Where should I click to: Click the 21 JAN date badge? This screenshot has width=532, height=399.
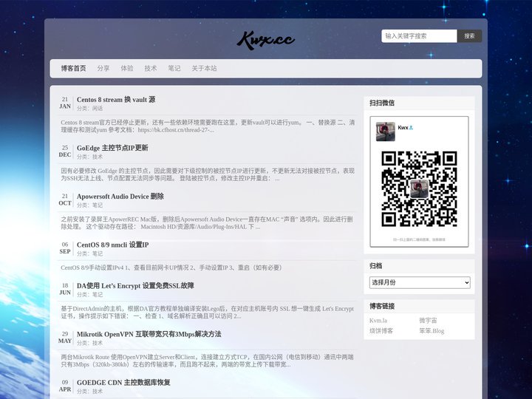point(65,103)
